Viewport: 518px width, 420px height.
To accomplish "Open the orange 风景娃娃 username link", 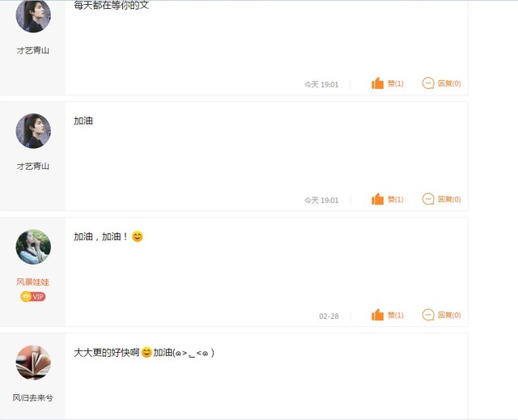I will coord(33,282).
